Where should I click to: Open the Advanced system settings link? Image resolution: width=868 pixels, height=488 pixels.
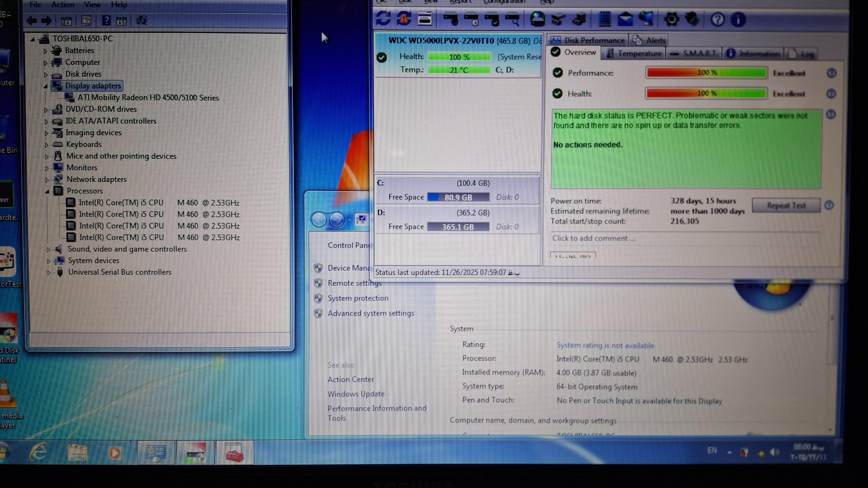tap(371, 313)
